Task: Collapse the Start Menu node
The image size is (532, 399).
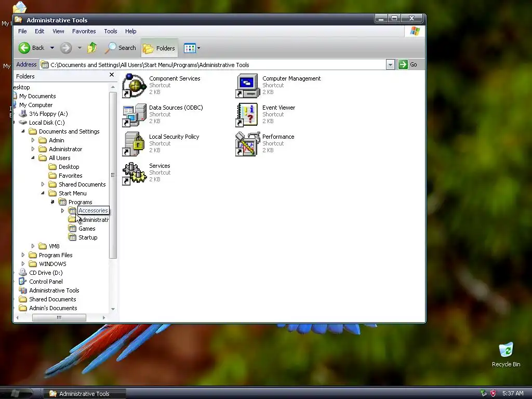Action: [x=43, y=193]
